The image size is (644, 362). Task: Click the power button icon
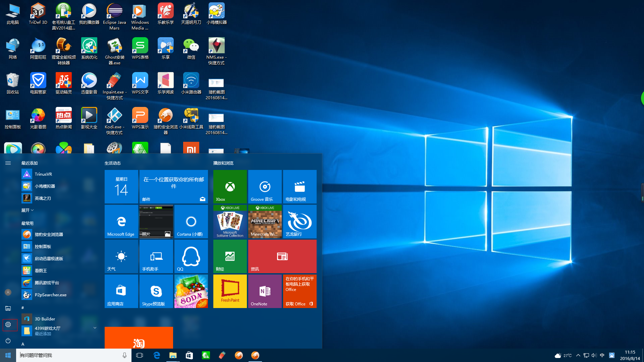click(x=8, y=341)
